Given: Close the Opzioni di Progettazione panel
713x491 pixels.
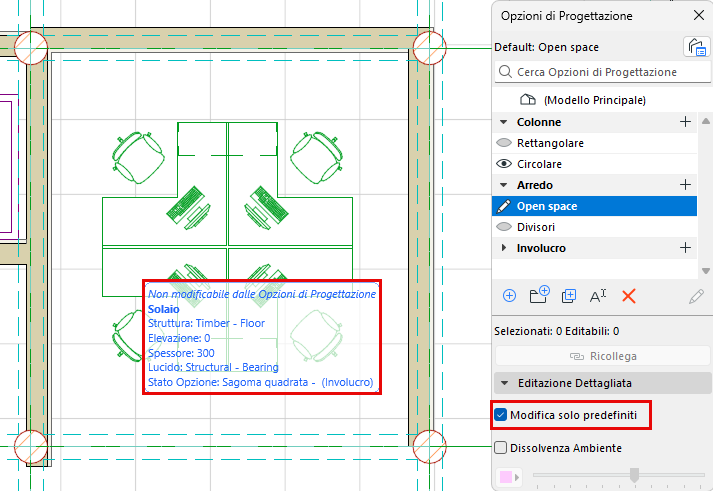Looking at the screenshot, I should 699,15.
